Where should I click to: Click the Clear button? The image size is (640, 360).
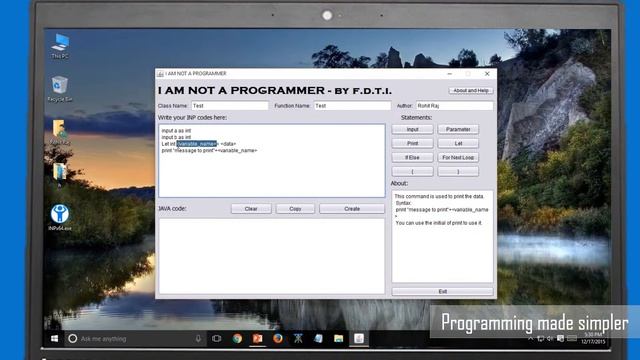251,209
